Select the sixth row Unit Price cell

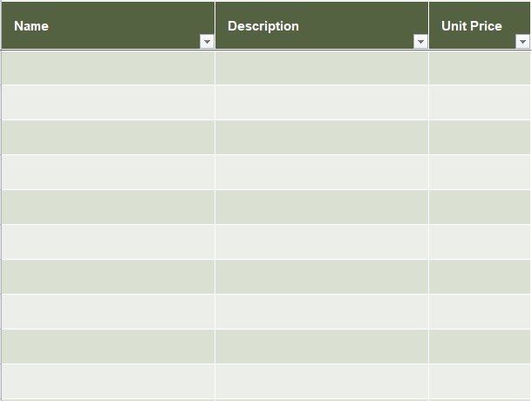pos(480,241)
